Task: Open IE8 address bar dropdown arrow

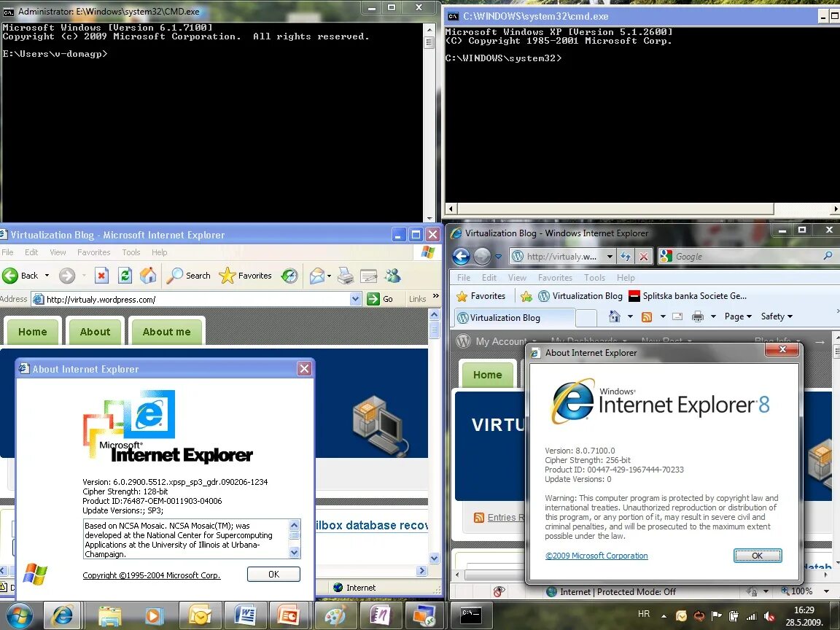Action: (610, 257)
